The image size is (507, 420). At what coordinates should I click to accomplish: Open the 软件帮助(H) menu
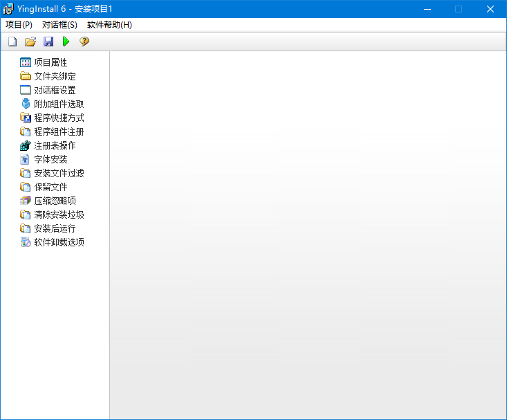point(109,25)
